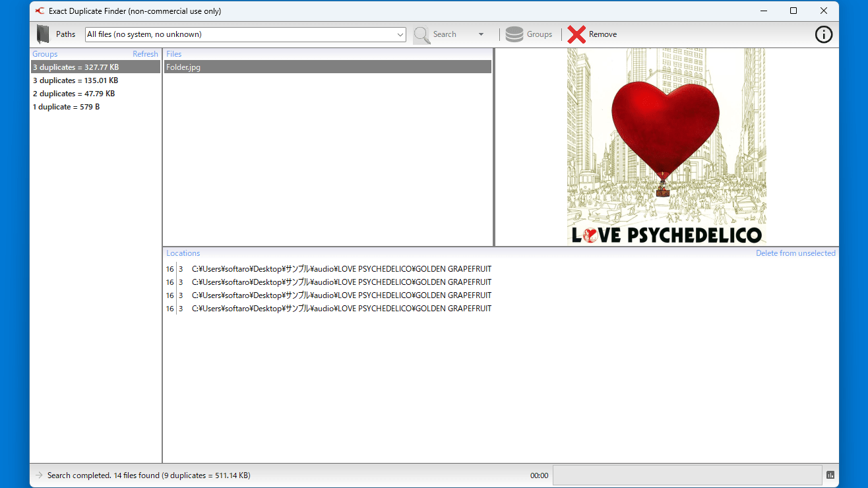The image size is (868, 488).
Task: Click the red X Remove icon
Action: pos(576,34)
